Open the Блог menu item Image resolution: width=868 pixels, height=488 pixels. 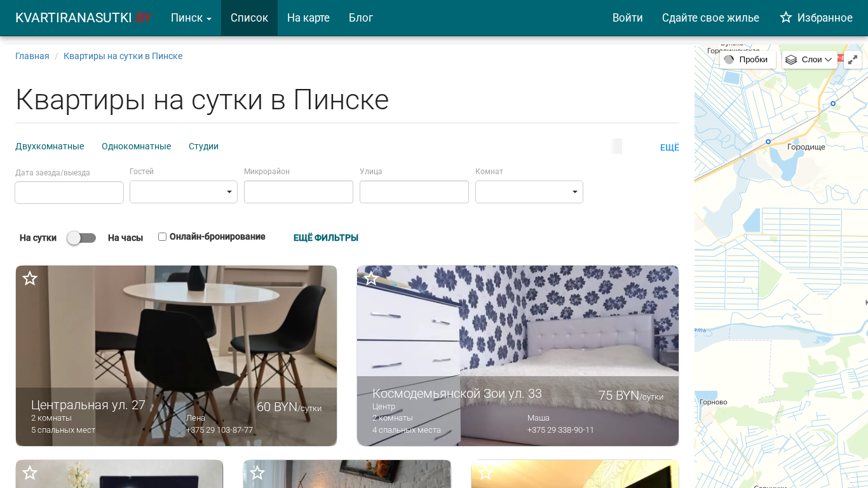point(360,18)
